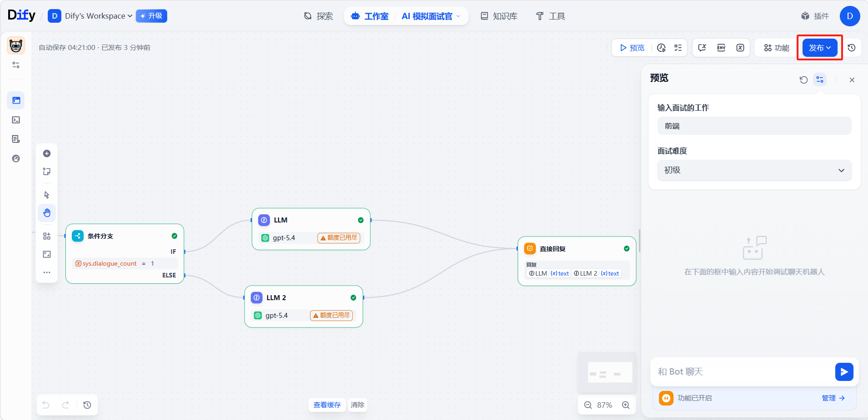Open the version history clock icon
This screenshot has height=420, width=868.
852,48
